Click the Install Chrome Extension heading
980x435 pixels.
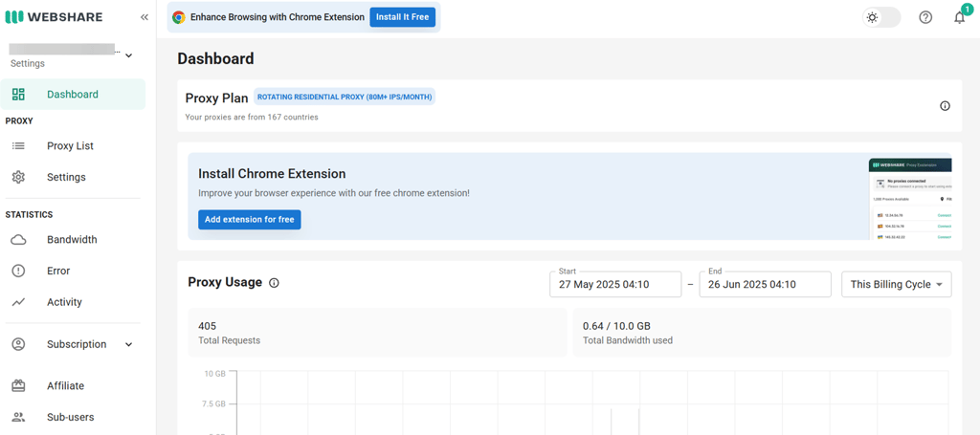pos(272,173)
